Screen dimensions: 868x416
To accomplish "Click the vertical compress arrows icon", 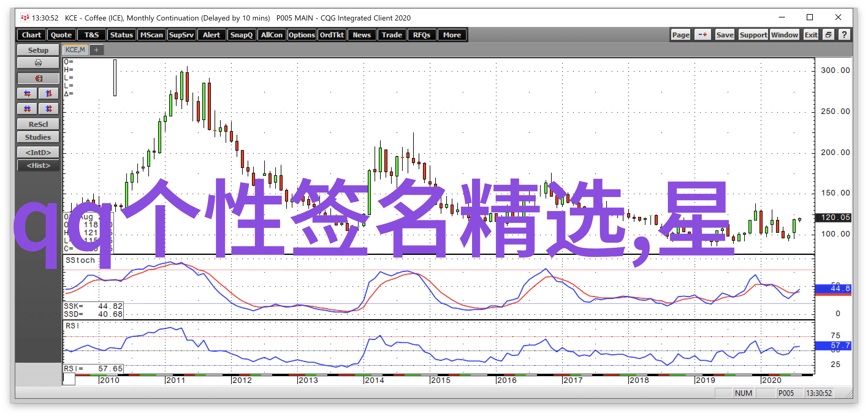I will coord(49,109).
